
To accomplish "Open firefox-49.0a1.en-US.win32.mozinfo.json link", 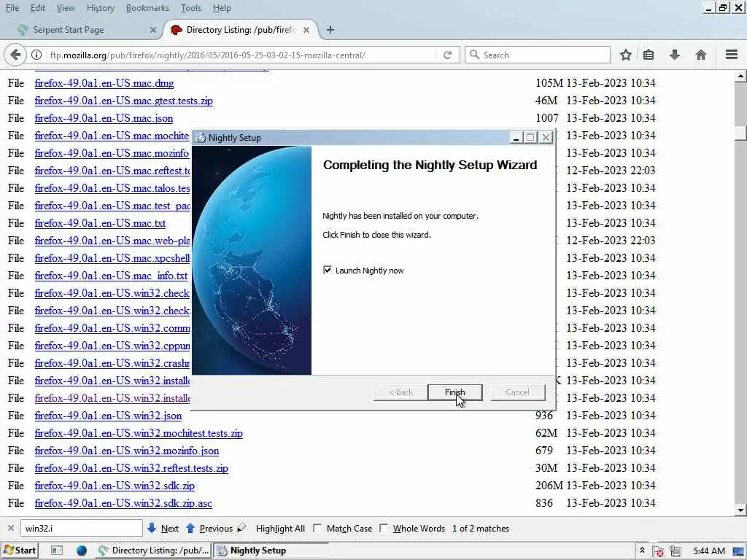I will point(127,451).
